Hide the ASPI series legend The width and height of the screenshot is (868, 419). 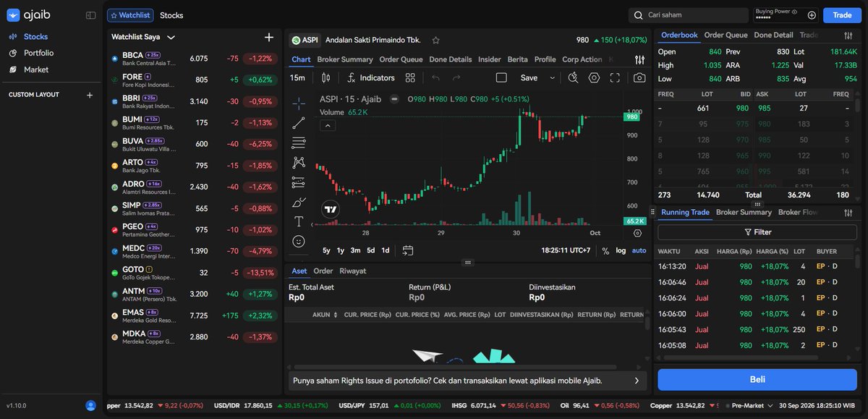394,99
